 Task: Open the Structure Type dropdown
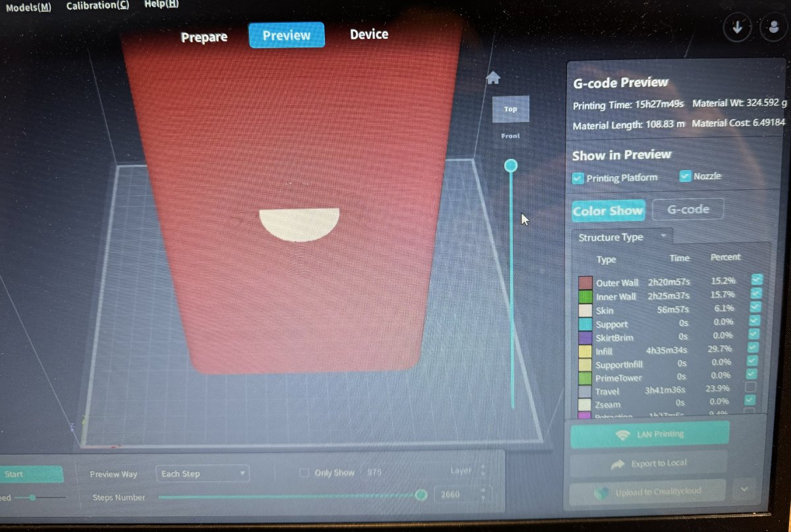[x=622, y=237]
